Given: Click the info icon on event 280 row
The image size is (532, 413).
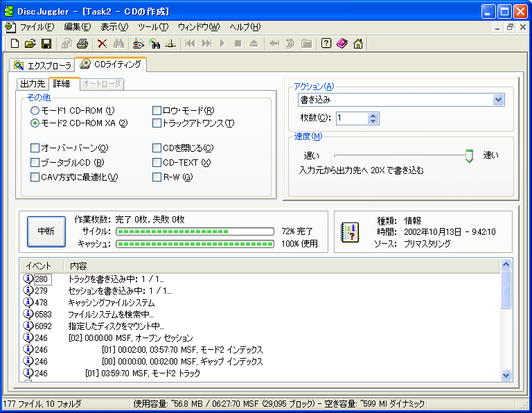Looking at the screenshot, I should click(28, 279).
